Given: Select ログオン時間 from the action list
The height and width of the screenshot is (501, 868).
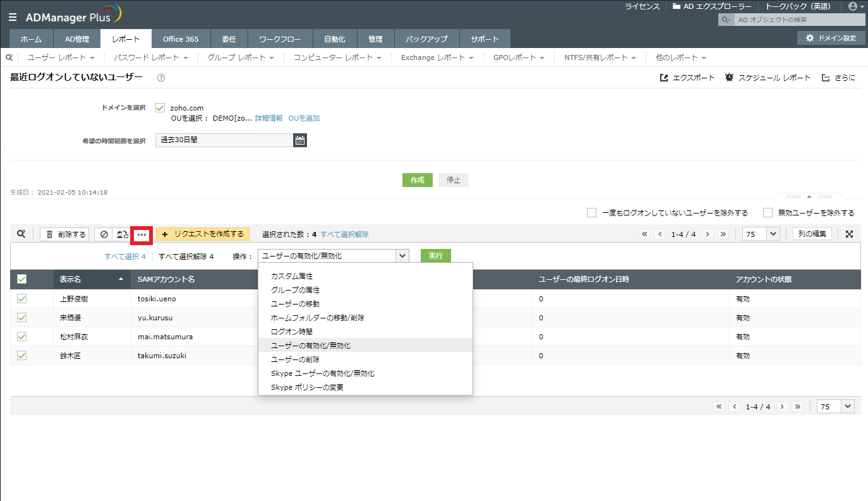Looking at the screenshot, I should [292, 332].
